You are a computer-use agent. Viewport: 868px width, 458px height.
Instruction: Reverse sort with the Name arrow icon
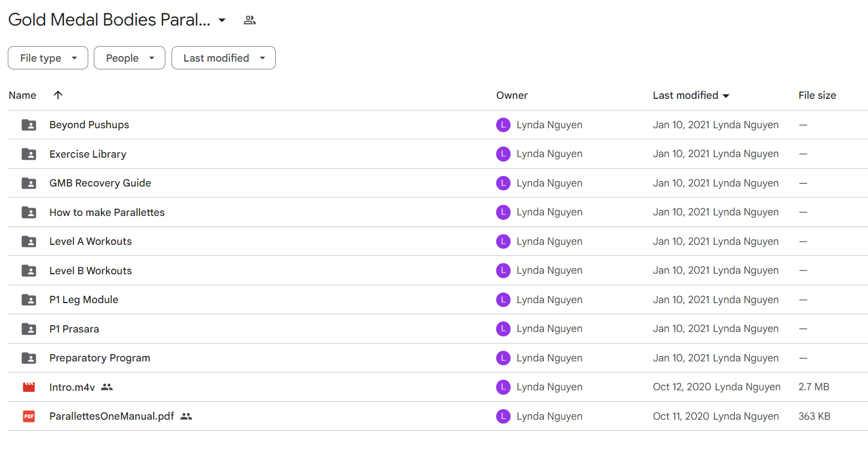pos(58,95)
